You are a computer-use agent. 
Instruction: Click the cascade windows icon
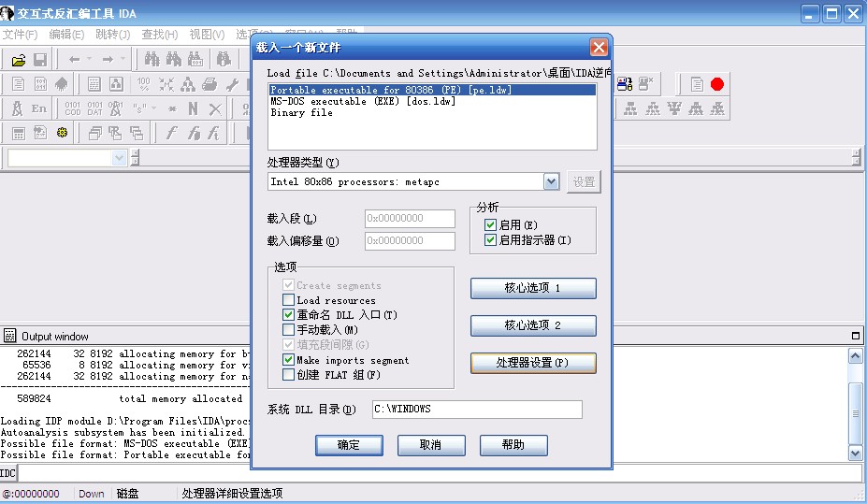pyautogui.click(x=95, y=133)
